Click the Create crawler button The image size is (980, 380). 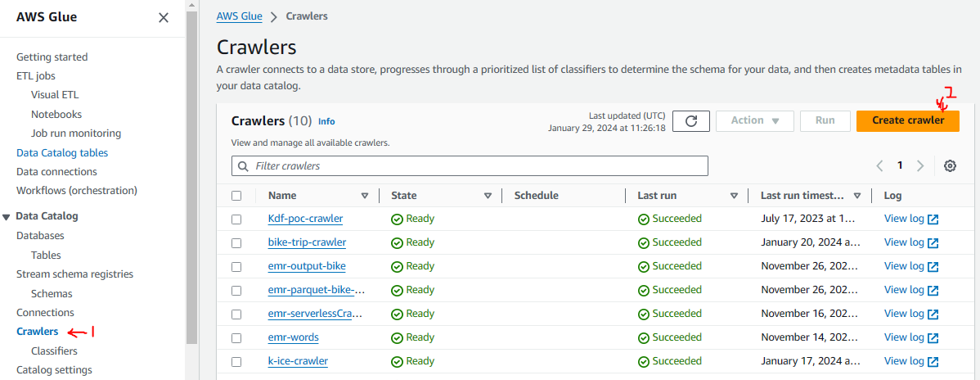click(907, 121)
